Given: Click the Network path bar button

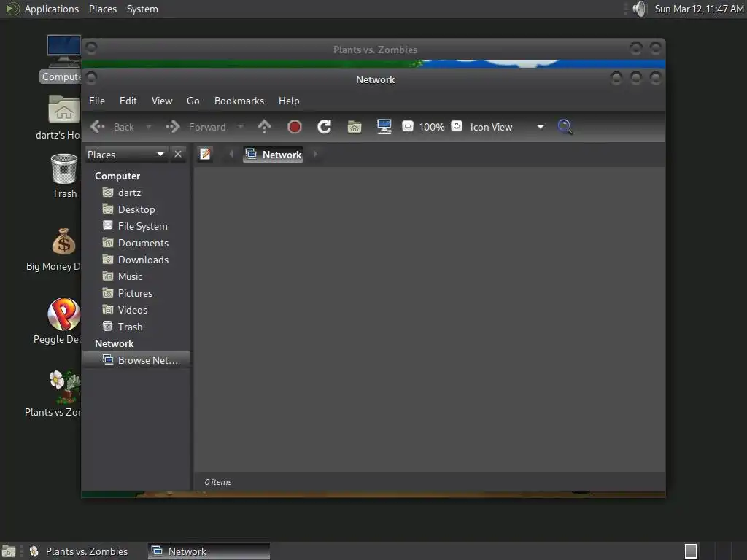Looking at the screenshot, I should [x=273, y=155].
